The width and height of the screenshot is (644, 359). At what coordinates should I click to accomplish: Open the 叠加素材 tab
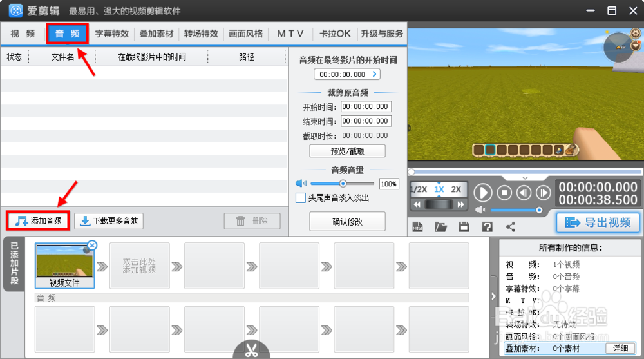coord(156,34)
